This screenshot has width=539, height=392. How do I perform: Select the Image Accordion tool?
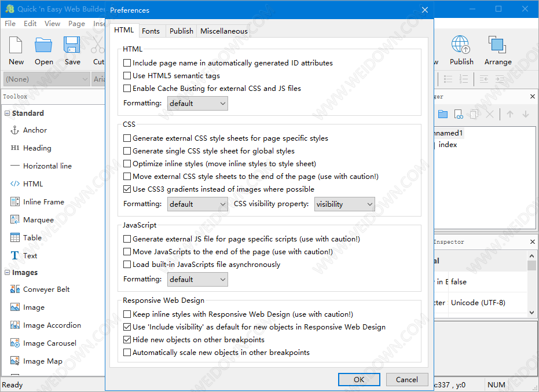[x=46, y=325]
